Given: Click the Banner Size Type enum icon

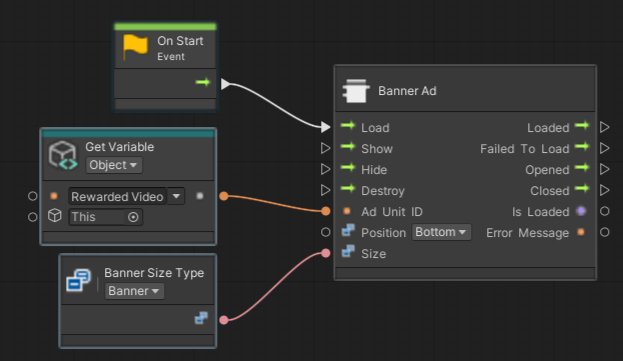Looking at the screenshot, I should point(79,281).
